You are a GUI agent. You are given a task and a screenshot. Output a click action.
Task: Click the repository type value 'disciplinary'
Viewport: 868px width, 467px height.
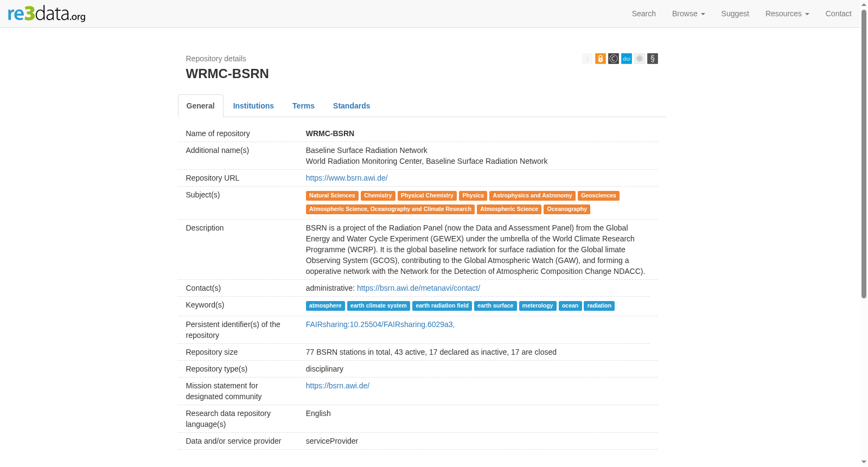tap(324, 369)
